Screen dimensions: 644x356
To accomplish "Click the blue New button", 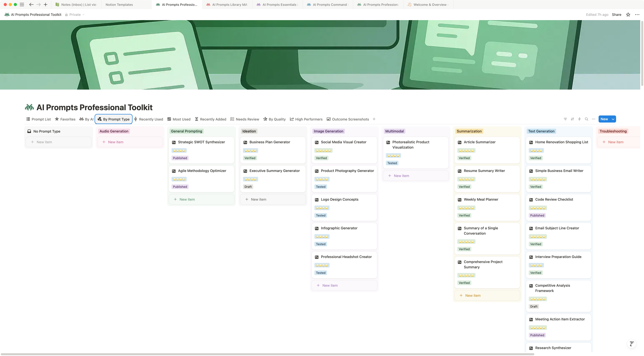I will tap(604, 119).
